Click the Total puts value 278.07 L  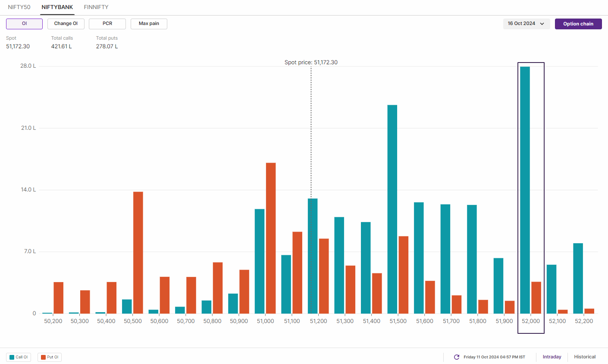point(107,46)
